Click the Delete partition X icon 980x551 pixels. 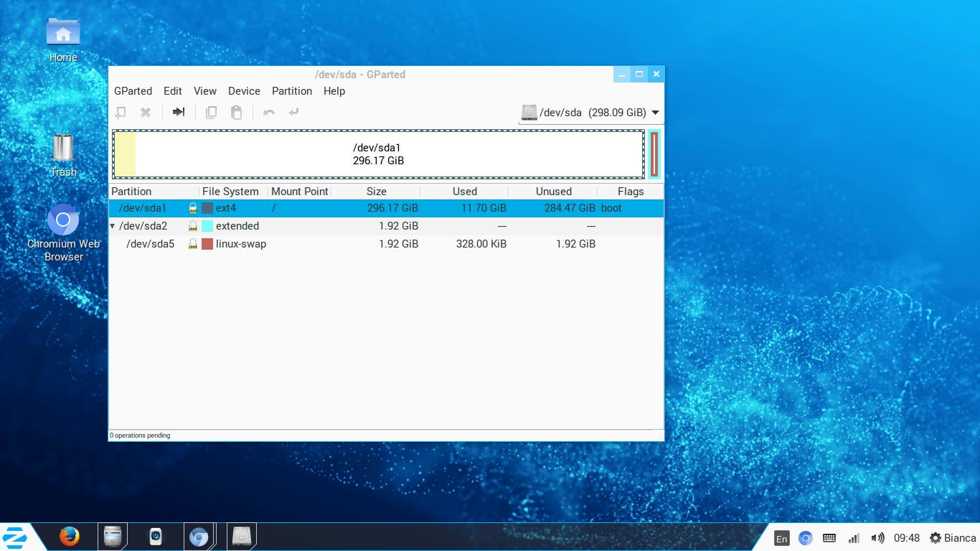pyautogui.click(x=146, y=112)
